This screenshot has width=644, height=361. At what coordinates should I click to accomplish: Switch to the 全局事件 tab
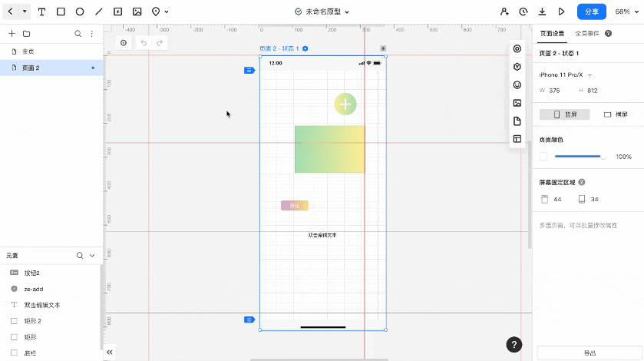(588, 34)
